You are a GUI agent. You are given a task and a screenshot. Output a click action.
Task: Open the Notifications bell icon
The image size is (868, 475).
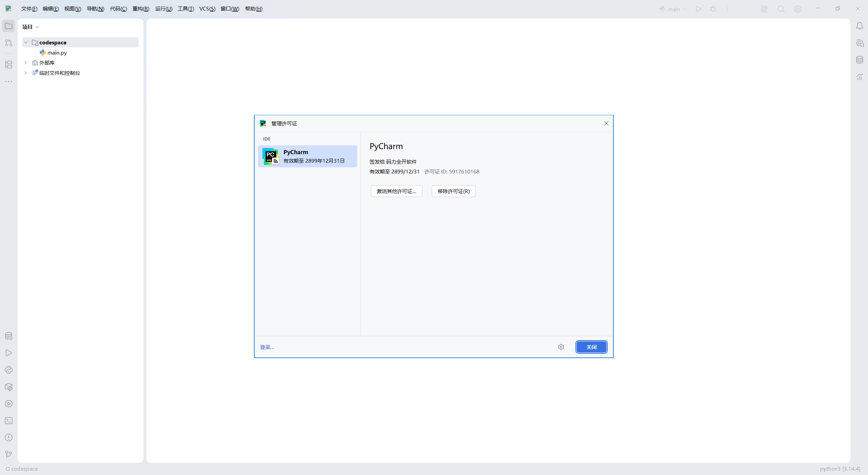point(860,26)
